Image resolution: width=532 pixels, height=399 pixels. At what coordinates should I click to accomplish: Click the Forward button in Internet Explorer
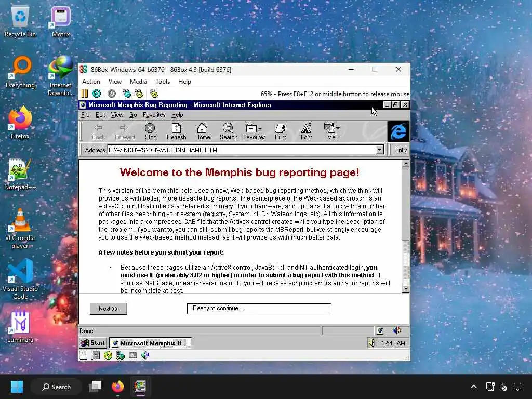125,131
